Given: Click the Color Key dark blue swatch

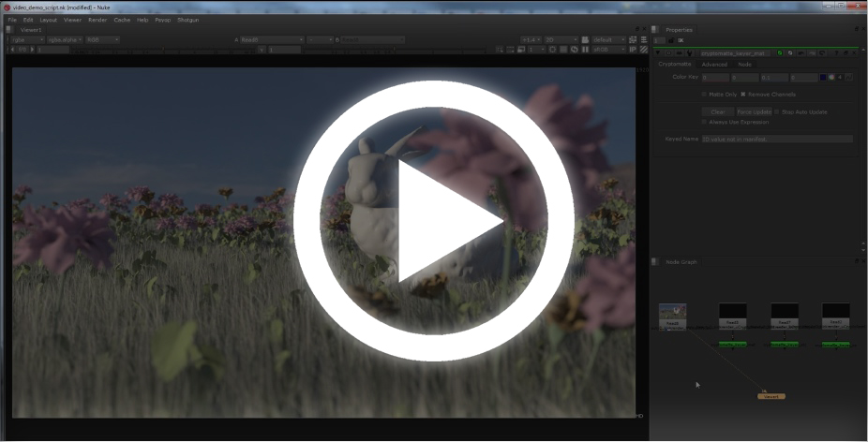Looking at the screenshot, I should [x=823, y=78].
